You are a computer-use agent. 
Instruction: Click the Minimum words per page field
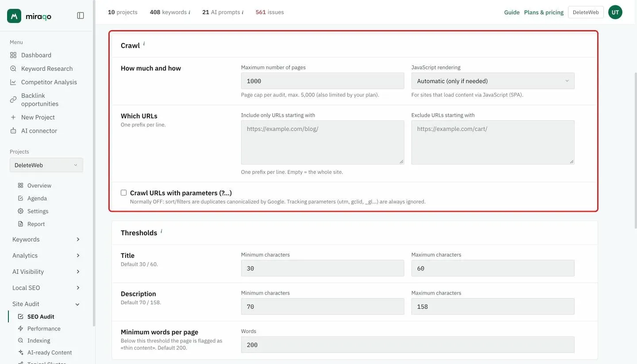(x=407, y=345)
